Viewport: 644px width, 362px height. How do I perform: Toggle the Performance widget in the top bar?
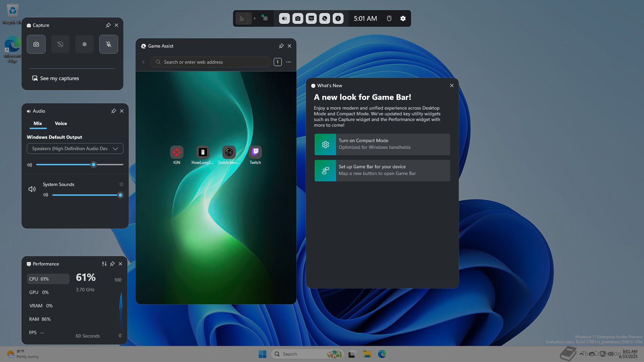(311, 18)
